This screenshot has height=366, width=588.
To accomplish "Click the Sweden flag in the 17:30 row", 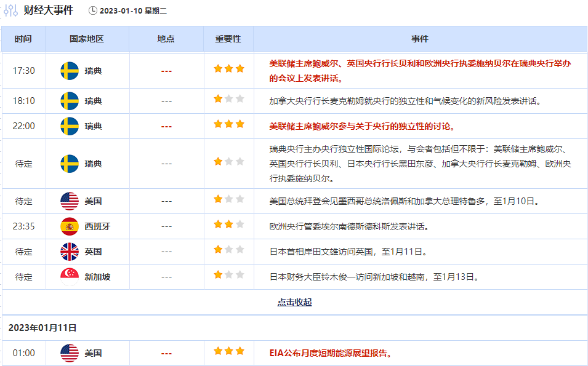I will (70, 71).
